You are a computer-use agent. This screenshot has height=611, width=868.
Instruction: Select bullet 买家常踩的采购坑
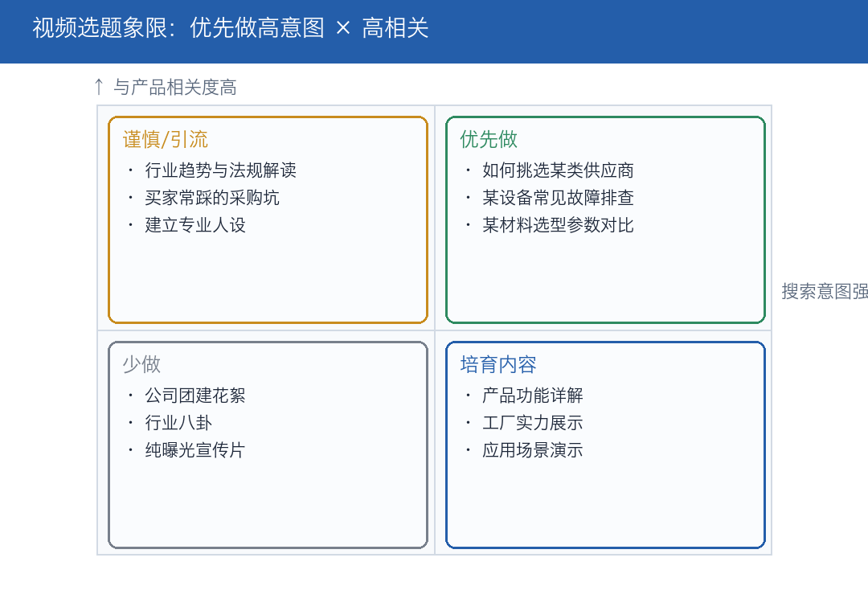[x=212, y=198]
